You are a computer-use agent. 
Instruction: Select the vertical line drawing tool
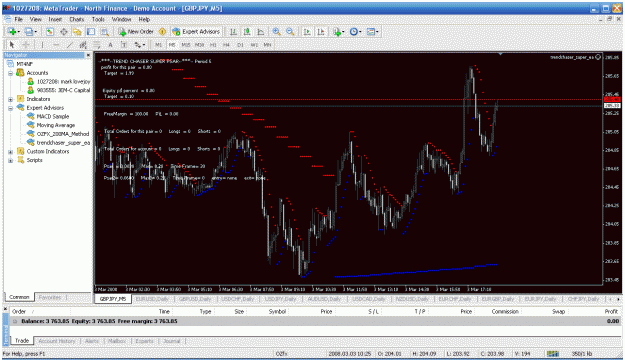tap(42, 45)
